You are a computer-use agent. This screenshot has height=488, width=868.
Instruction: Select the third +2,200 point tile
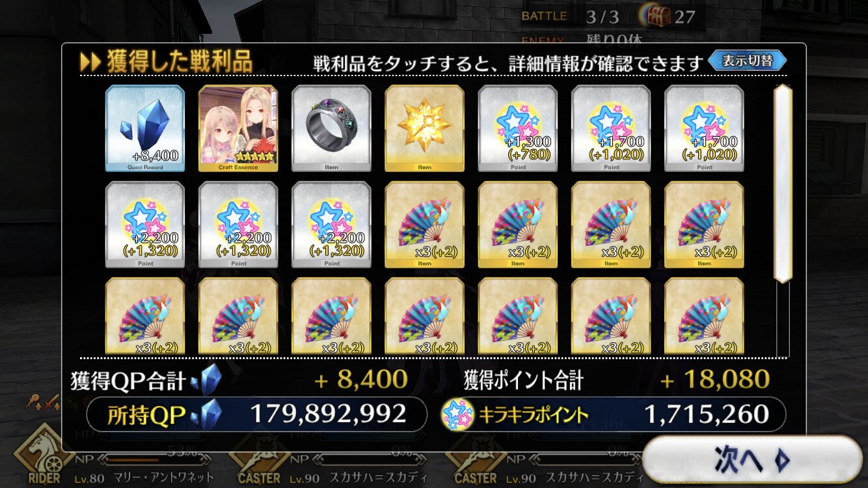pos(331,224)
